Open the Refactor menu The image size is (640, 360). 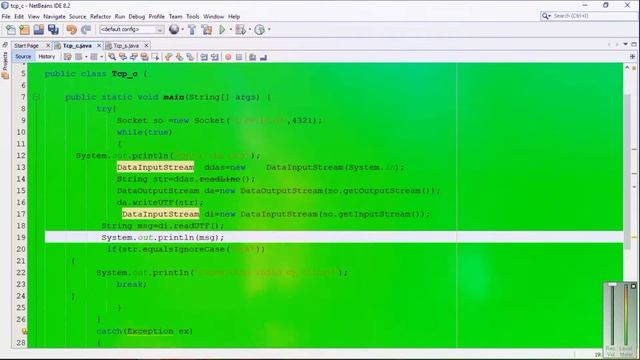click(x=100, y=17)
